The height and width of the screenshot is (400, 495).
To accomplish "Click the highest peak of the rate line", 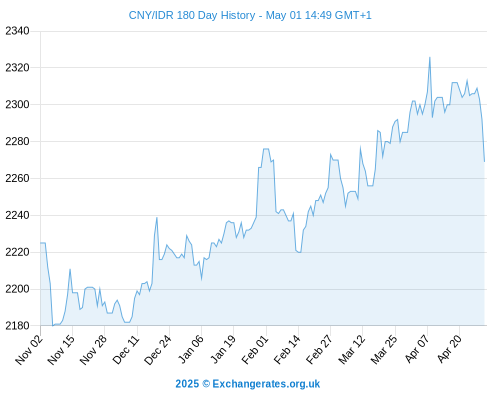I will [x=430, y=58].
